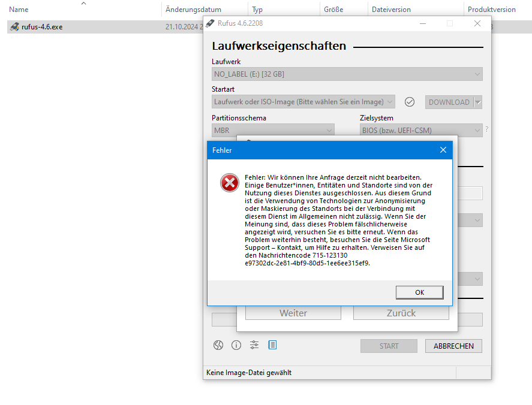
Task: Confirm the error with OK
Action: click(x=419, y=292)
